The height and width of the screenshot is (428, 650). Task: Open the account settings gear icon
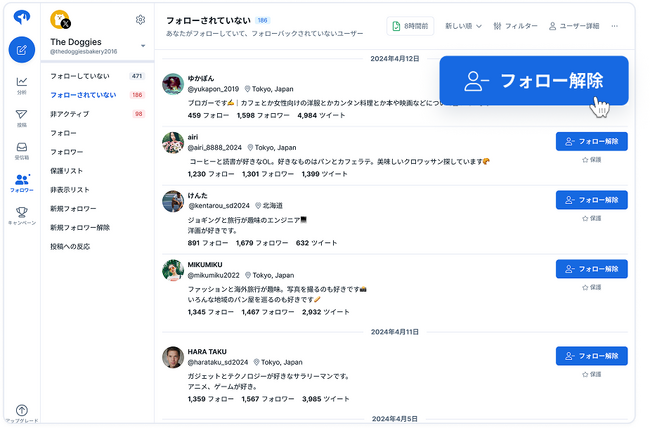(x=141, y=19)
